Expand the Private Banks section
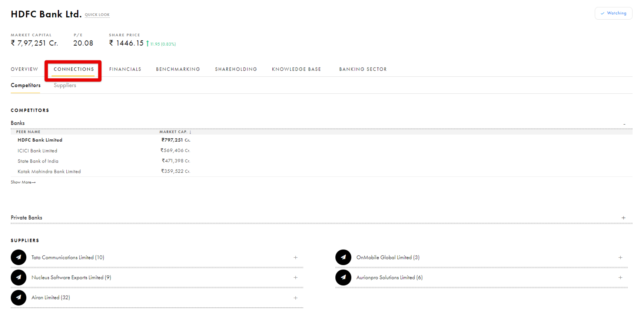 click(x=624, y=218)
